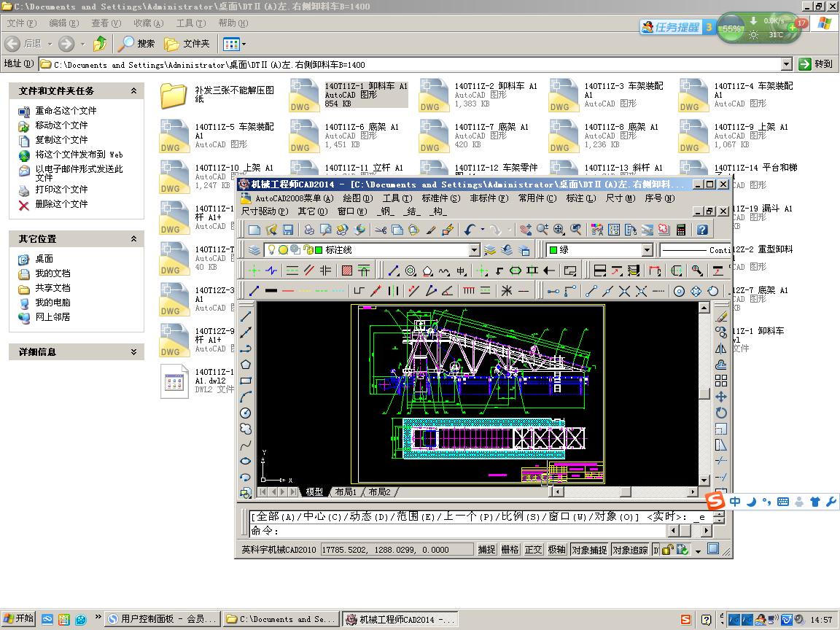The width and height of the screenshot is (840, 630).
Task: Open the calculator icon in toolbar
Action: click(x=681, y=230)
